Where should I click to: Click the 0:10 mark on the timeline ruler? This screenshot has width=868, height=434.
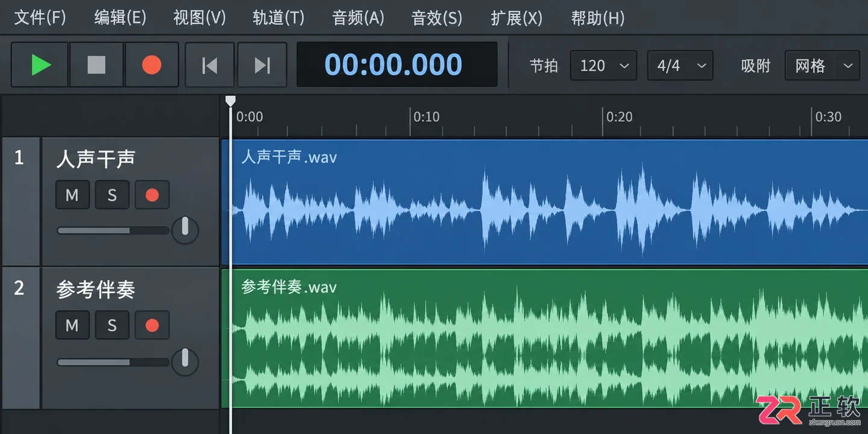coord(426,117)
